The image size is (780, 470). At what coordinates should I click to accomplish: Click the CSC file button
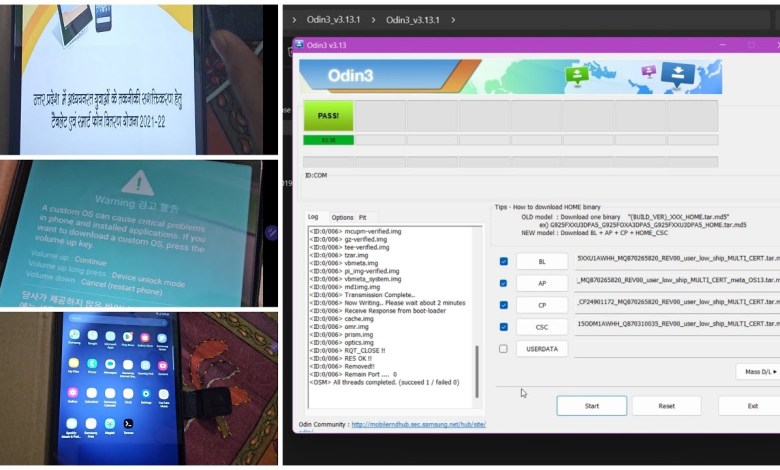[542, 327]
